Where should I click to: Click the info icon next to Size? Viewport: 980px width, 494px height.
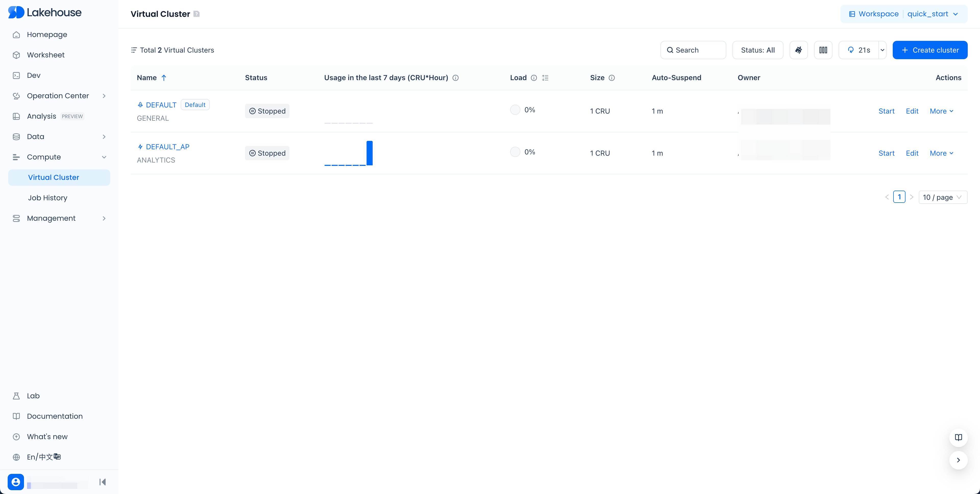tap(612, 78)
